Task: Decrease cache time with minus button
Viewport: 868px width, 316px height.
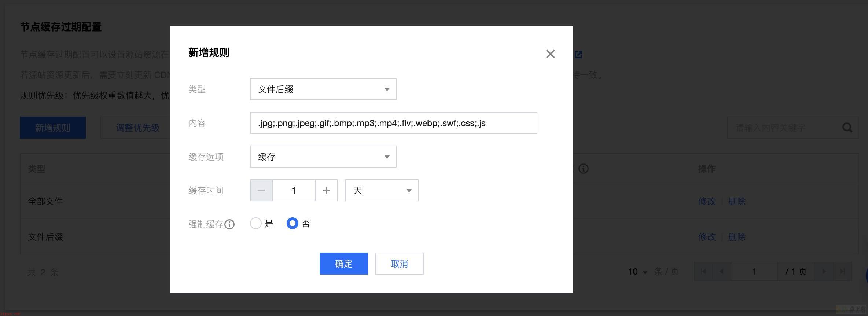Action: pyautogui.click(x=261, y=190)
